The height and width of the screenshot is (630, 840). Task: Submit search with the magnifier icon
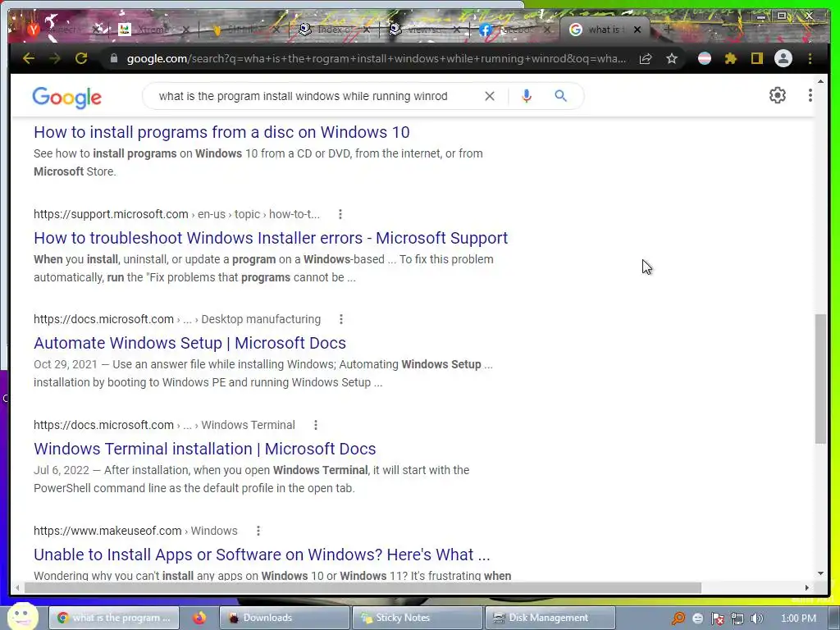click(560, 96)
